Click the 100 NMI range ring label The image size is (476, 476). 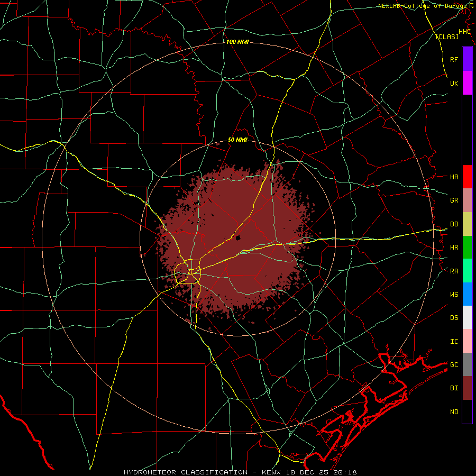pos(237,42)
